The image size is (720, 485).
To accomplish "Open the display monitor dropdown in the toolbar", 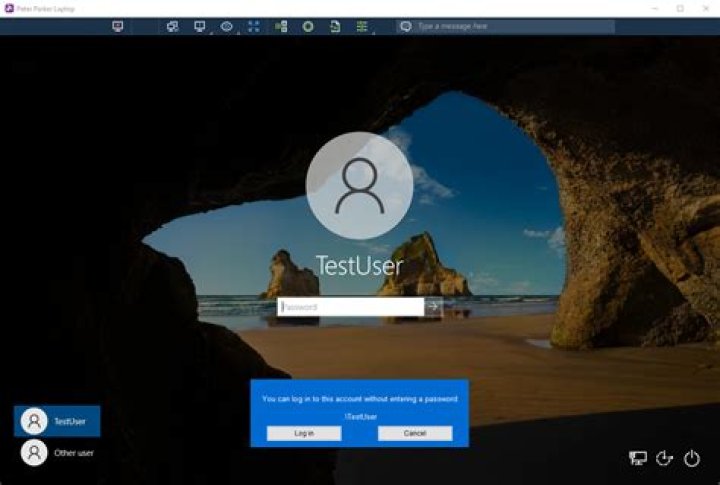I will [x=200, y=26].
